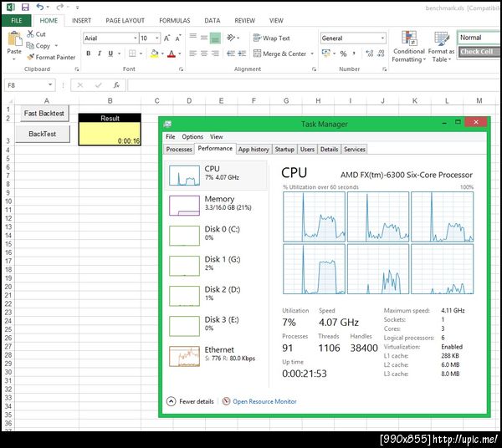The image size is (502, 448).
Task: Click the Increase Indent icon
Action: 242,53
